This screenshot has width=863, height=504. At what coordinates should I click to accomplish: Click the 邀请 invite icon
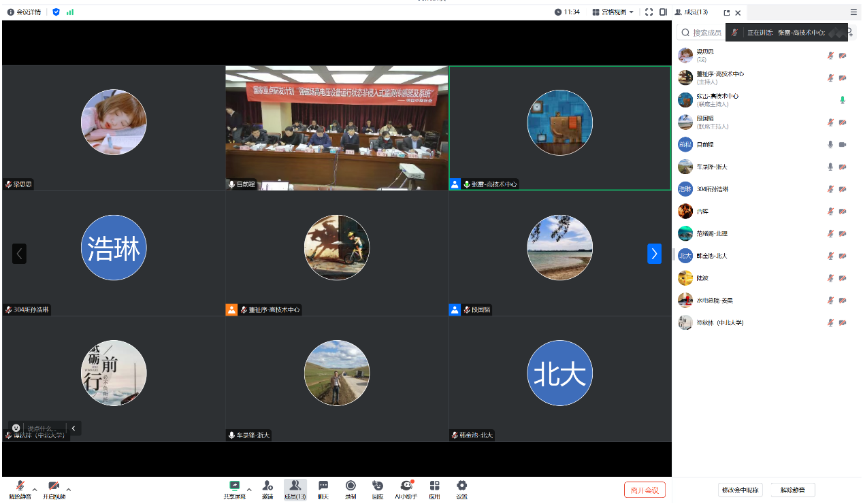coord(267,488)
